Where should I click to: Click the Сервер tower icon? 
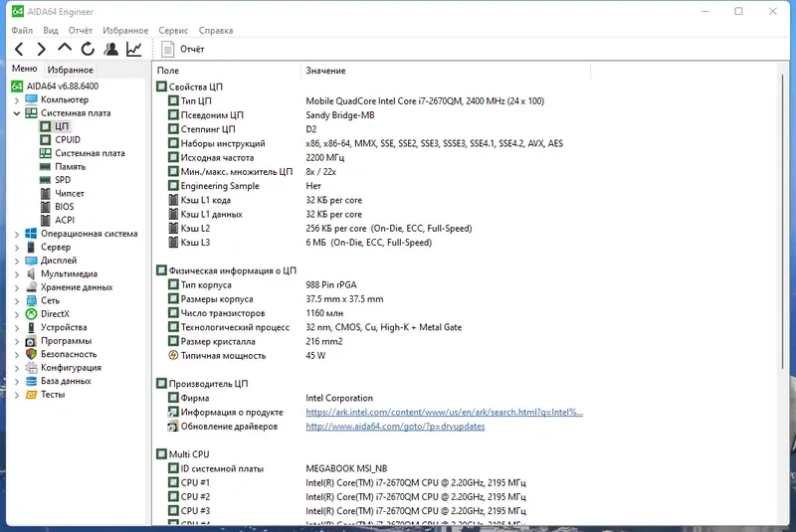(31, 247)
